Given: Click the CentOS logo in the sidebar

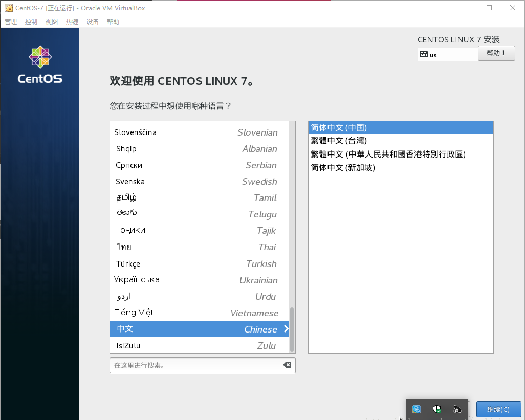Looking at the screenshot, I should click(x=40, y=65).
